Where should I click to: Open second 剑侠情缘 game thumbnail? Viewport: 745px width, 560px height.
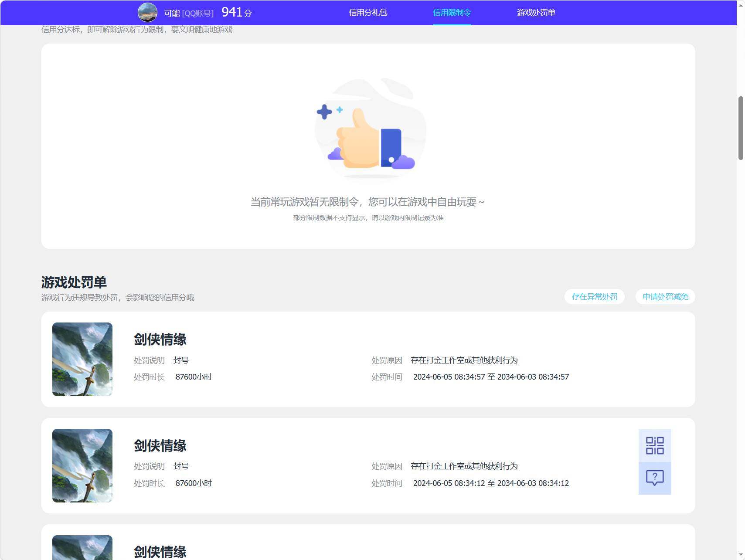82,465
